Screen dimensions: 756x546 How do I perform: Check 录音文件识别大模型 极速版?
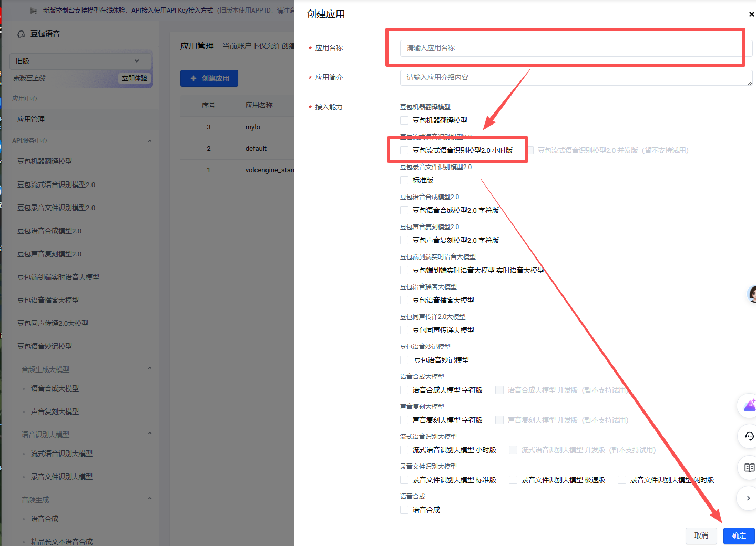pos(513,480)
